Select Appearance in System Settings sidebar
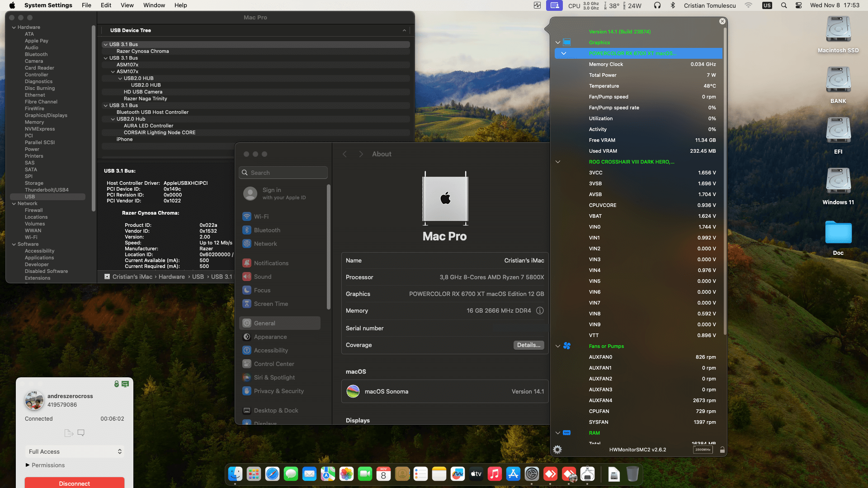Viewport: 868px width, 488px height. click(x=270, y=337)
